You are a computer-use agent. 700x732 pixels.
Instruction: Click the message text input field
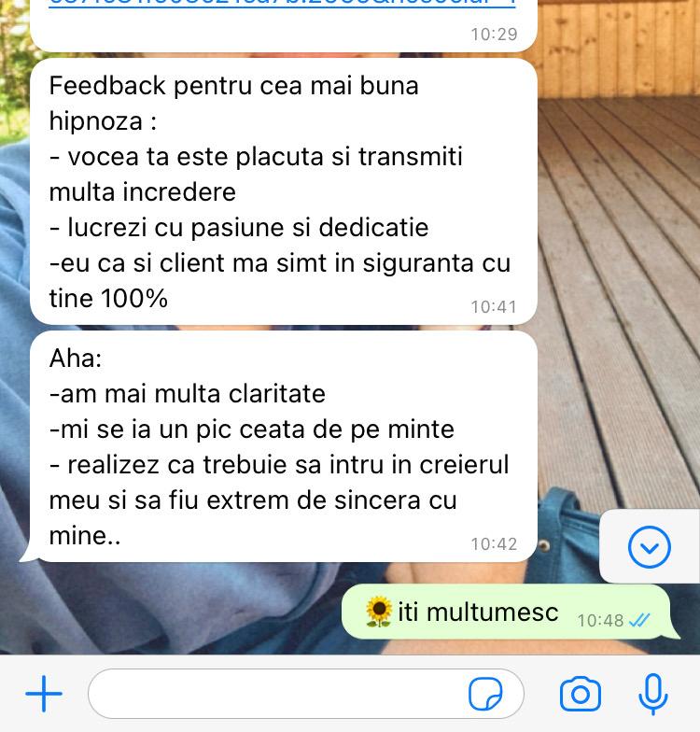click(x=306, y=694)
